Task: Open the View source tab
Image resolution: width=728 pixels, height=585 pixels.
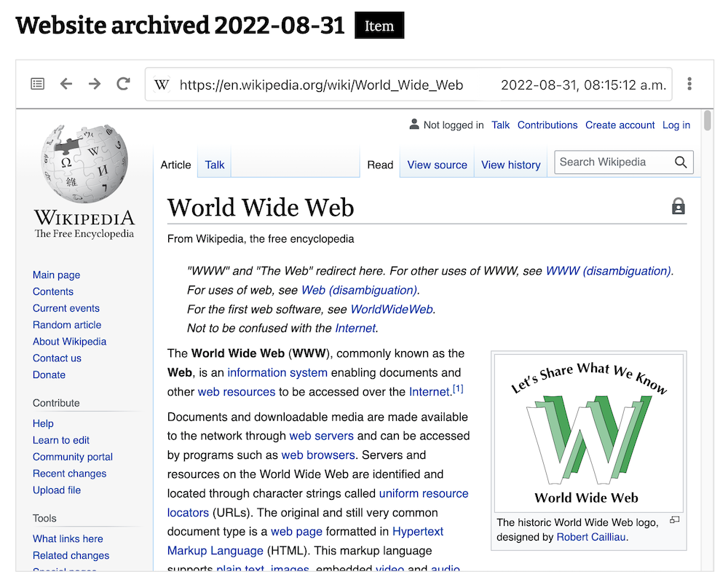Action: [x=438, y=165]
